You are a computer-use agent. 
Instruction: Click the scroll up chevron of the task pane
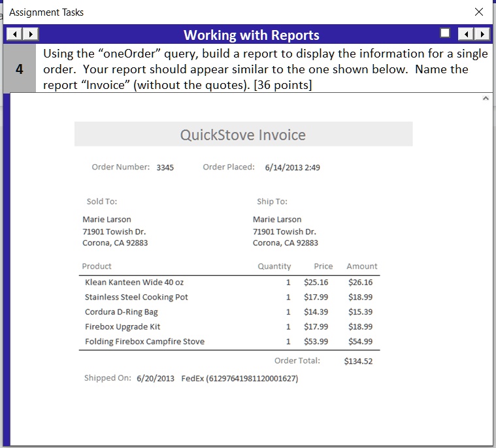coord(486,99)
